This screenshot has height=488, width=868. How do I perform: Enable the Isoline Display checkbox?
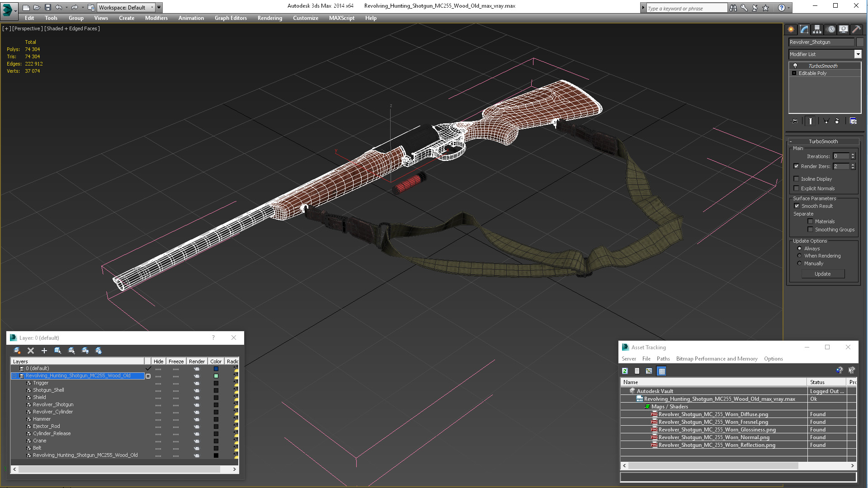797,179
